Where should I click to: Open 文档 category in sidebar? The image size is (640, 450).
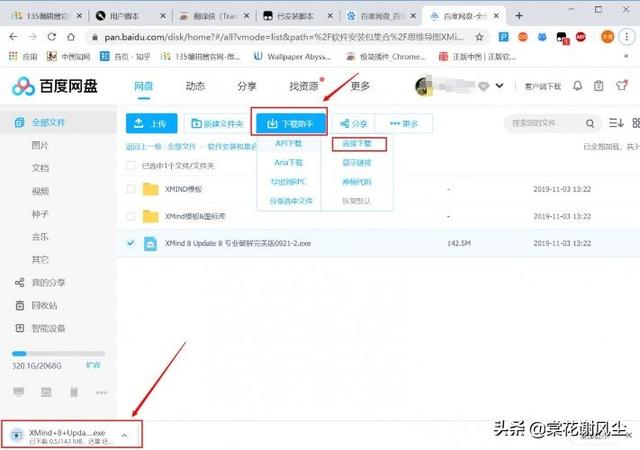pyautogui.click(x=40, y=168)
